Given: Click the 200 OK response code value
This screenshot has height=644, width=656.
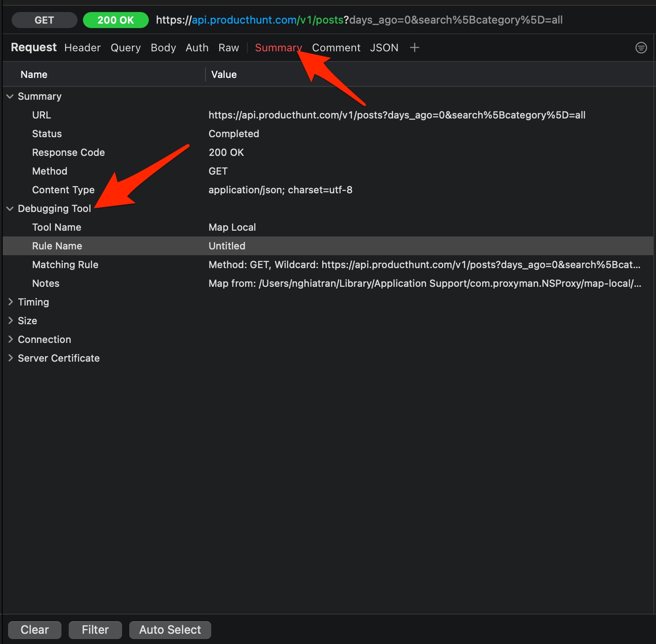Looking at the screenshot, I should (226, 152).
